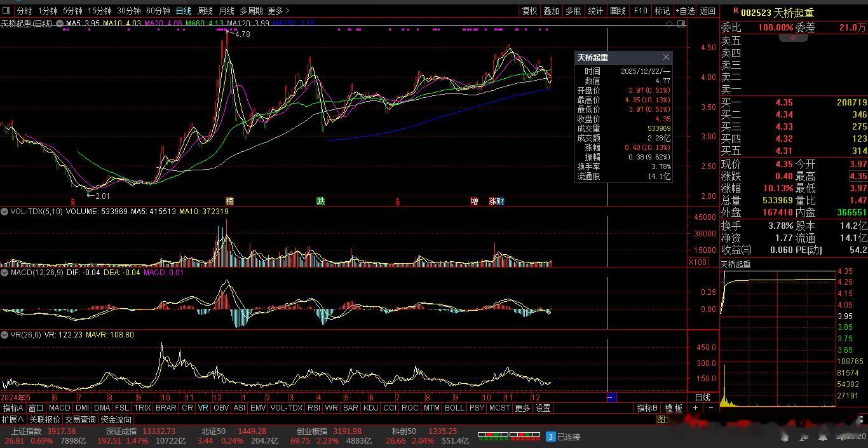Click the 财 event marker on the chart
Viewport: 868px width, 448px height.
(x=500, y=201)
